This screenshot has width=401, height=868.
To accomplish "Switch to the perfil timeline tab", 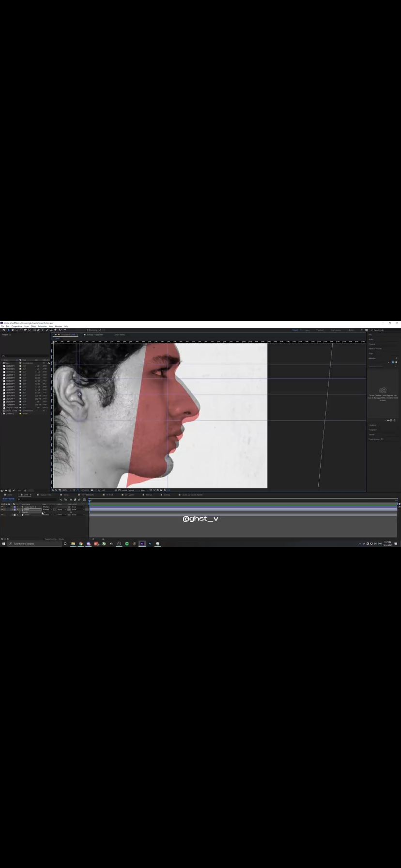I will coord(26,495).
